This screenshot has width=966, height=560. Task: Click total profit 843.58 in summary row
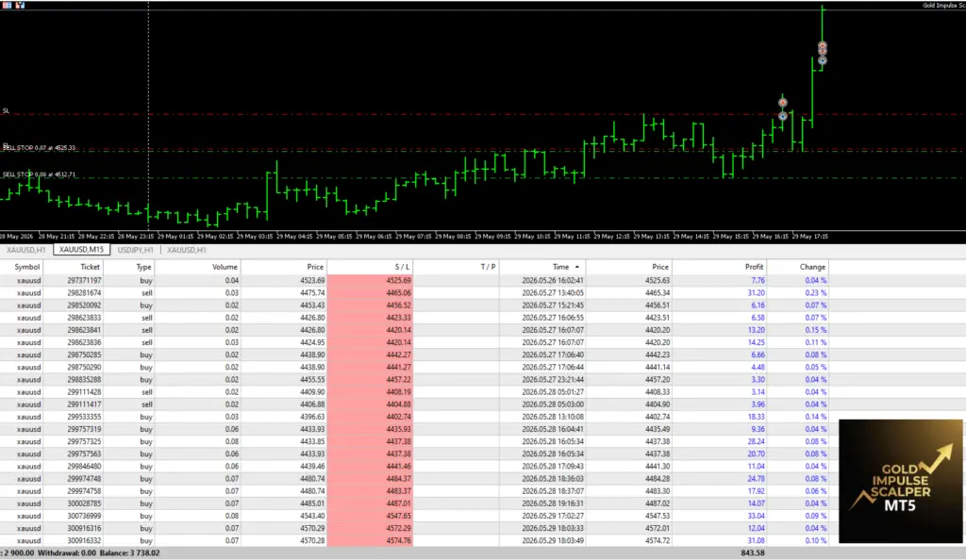[752, 553]
